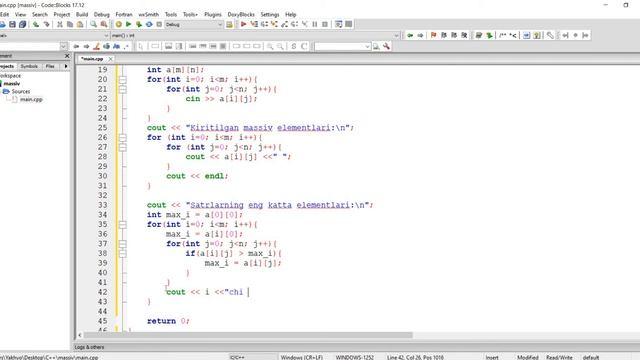640x360 pixels.
Task: Select the massiv project in tree
Action: pos(12,84)
